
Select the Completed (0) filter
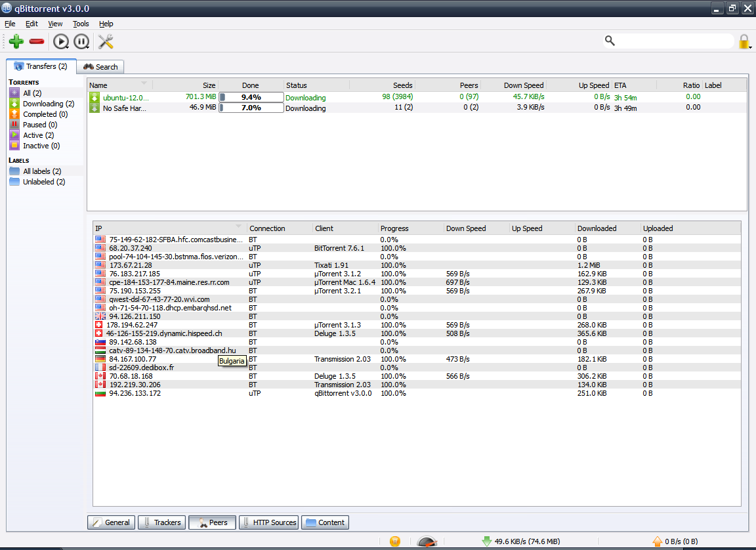tap(45, 114)
